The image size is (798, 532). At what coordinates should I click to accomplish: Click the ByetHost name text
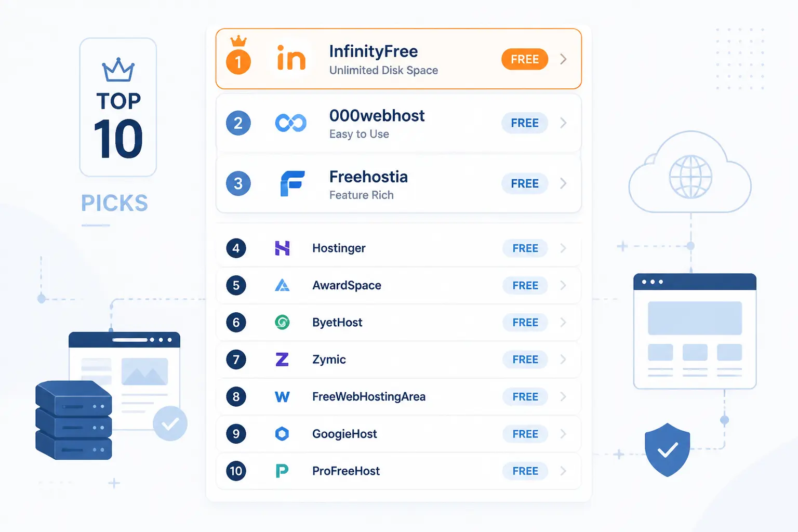point(337,323)
